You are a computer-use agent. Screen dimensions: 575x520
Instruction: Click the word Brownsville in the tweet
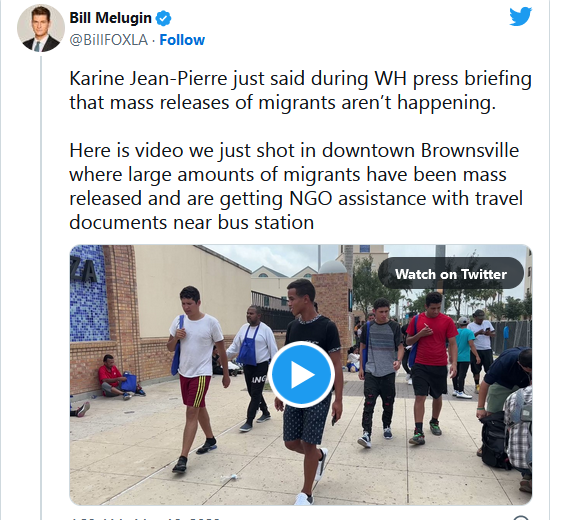point(469,150)
